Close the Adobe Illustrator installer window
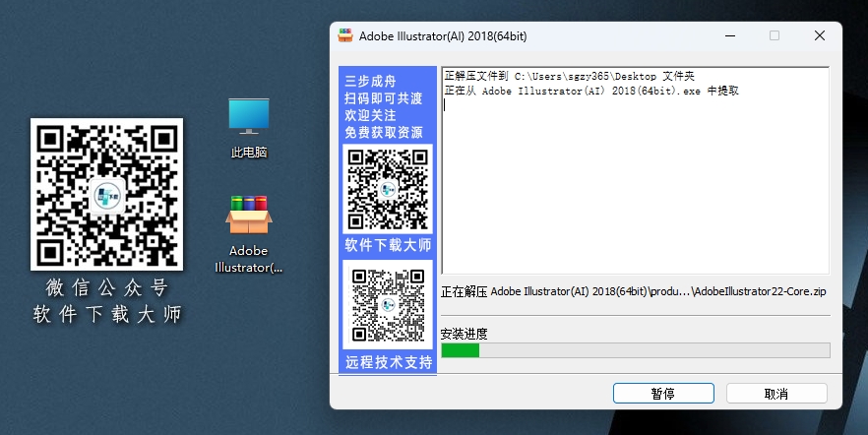Image resolution: width=868 pixels, height=435 pixels. pyautogui.click(x=820, y=36)
